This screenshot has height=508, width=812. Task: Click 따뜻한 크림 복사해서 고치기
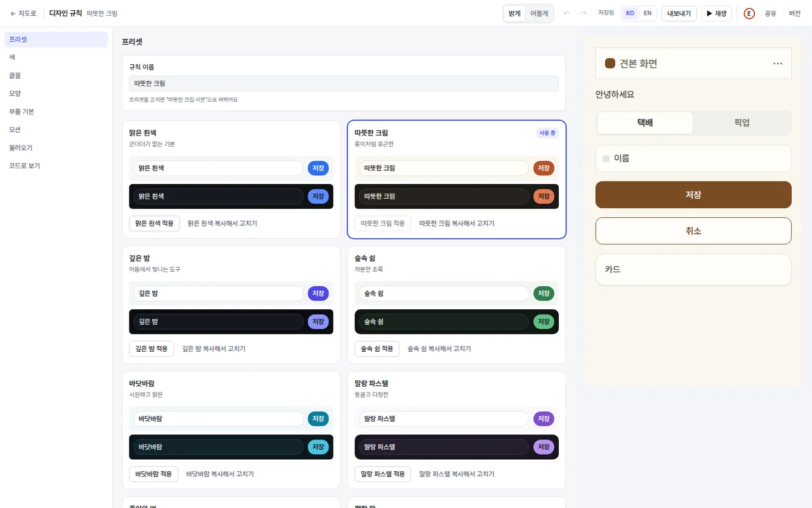click(x=457, y=224)
